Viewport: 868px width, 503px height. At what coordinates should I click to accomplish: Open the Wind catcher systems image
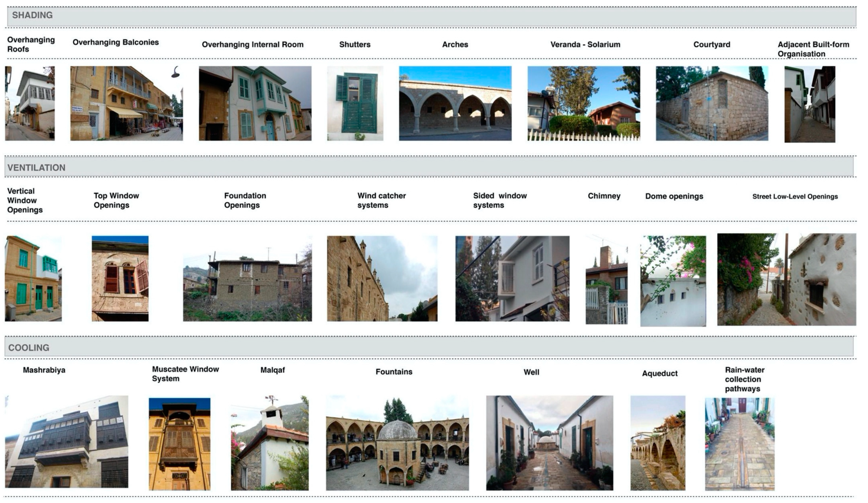[382, 278]
